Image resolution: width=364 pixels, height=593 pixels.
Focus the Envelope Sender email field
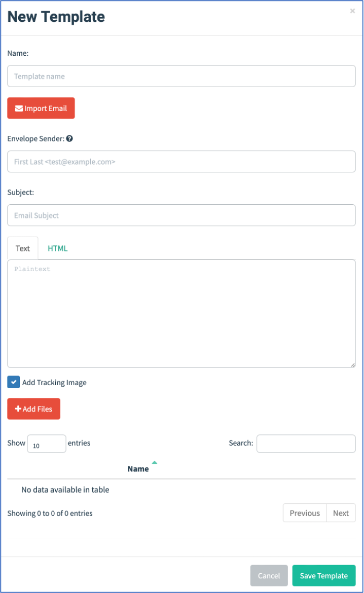coord(181,162)
